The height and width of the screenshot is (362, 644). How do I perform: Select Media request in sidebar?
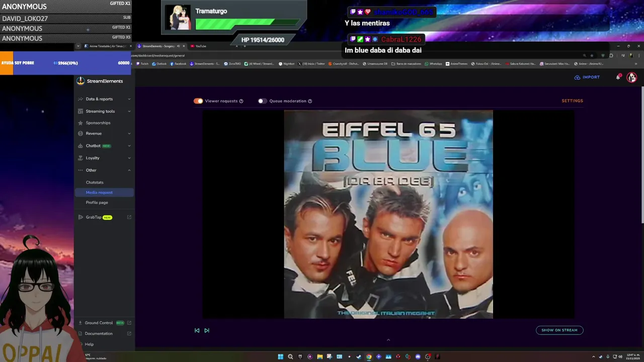[104, 193]
